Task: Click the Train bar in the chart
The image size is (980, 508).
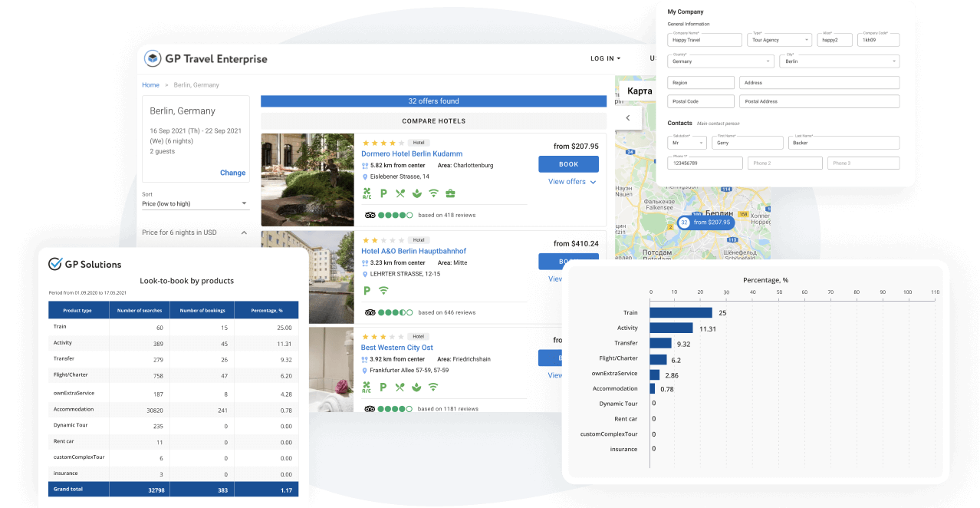Action: (681, 313)
